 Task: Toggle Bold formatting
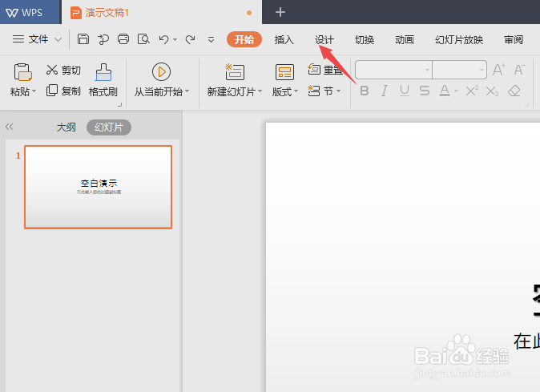[365, 91]
